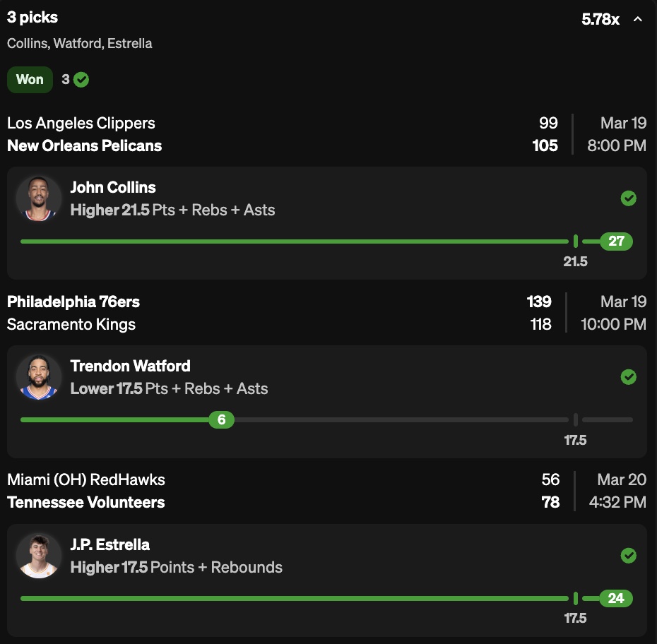This screenshot has width=657, height=644.
Task: Click the 5.78x payout multiplier
Action: (600, 20)
